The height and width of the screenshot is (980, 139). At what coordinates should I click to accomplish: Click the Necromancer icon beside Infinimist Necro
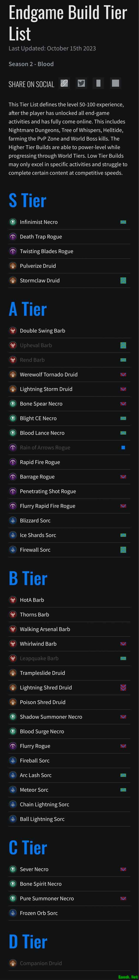[13, 222]
